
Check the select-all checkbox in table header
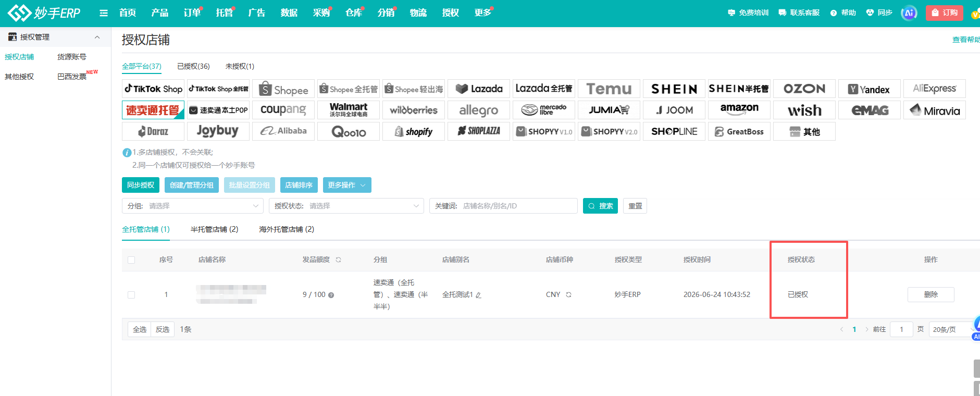coord(131,259)
